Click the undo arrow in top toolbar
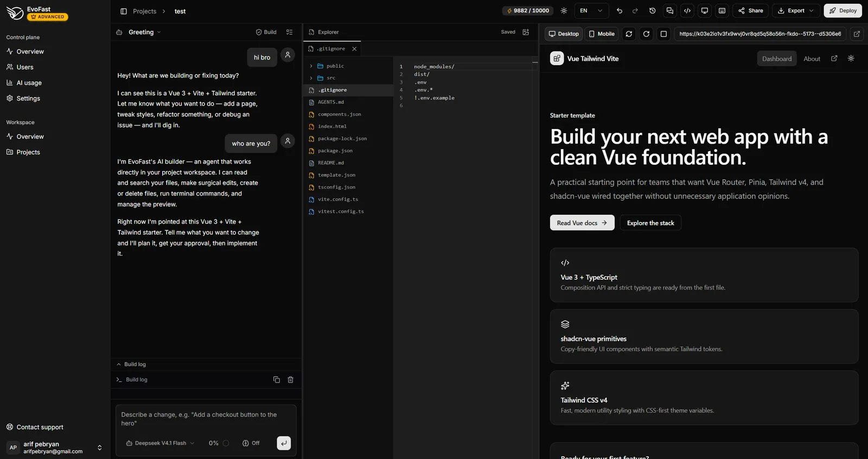The height and width of the screenshot is (459, 868). point(620,11)
